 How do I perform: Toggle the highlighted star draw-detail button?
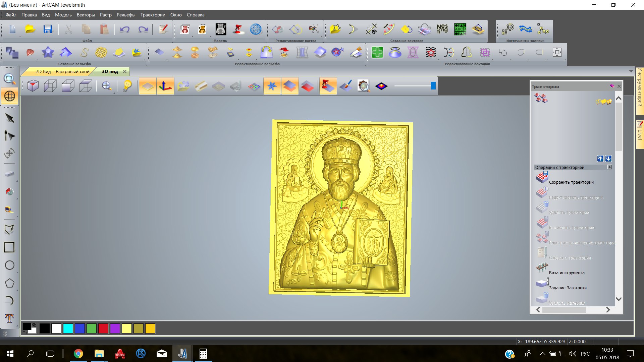[272, 86]
